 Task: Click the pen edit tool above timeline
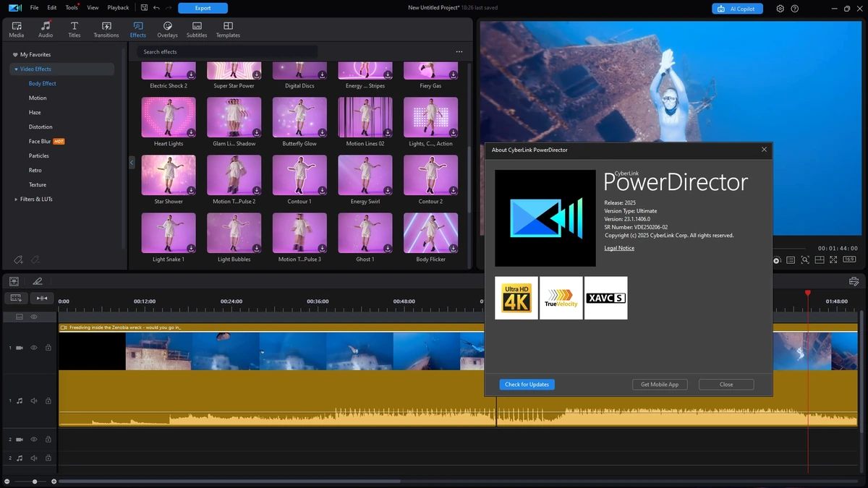(x=38, y=281)
